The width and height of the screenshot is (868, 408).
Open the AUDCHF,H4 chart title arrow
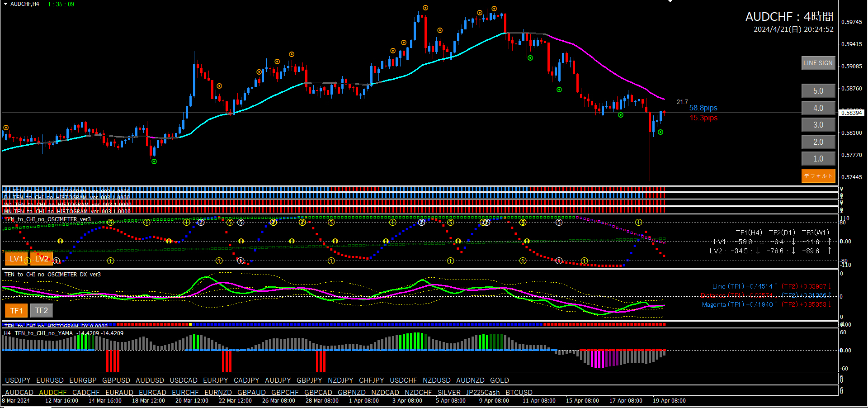6,4
